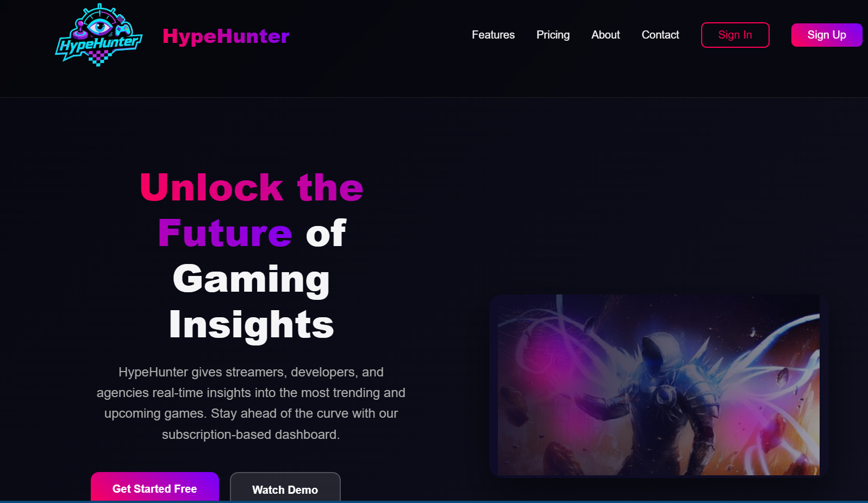Click the gradient Sign Up button

(x=827, y=35)
